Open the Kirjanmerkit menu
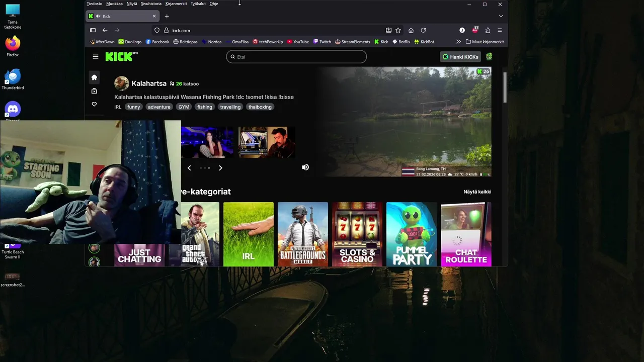The image size is (644, 362). click(176, 4)
